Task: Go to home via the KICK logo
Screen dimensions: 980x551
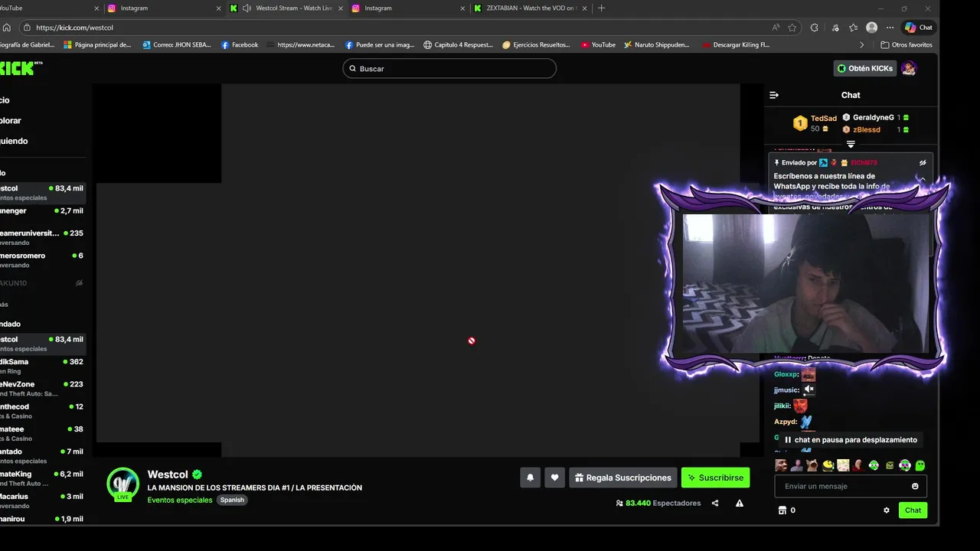Action: [19, 68]
